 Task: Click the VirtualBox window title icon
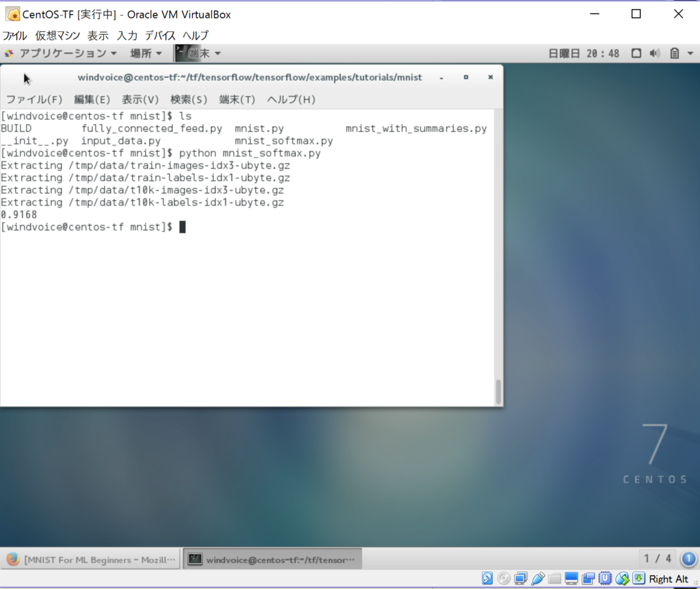[x=12, y=14]
